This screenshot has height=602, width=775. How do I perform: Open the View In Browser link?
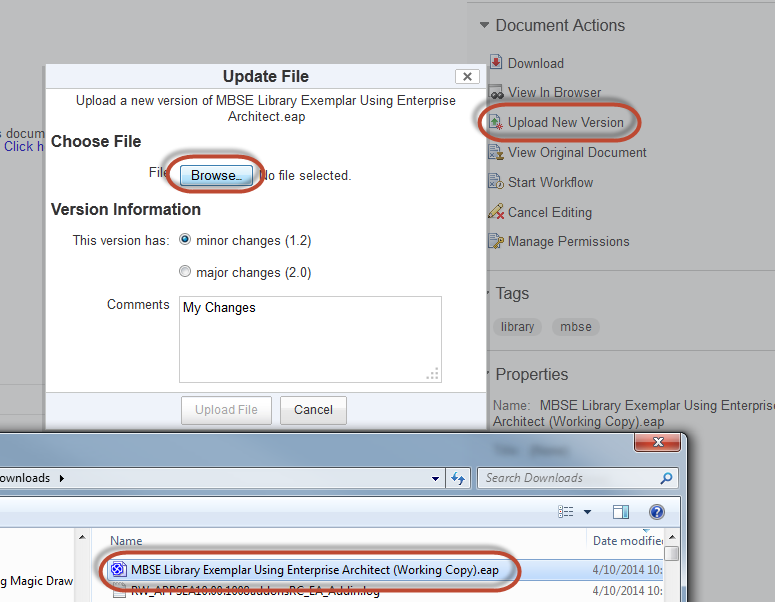click(555, 92)
